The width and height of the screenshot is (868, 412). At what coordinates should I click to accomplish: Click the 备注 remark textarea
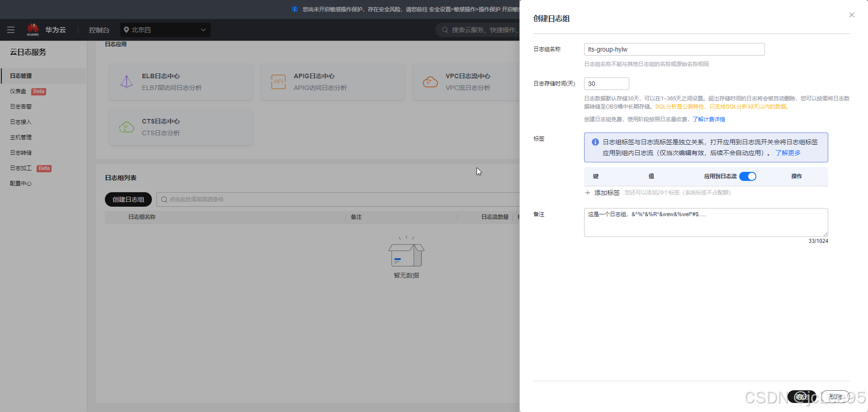706,223
